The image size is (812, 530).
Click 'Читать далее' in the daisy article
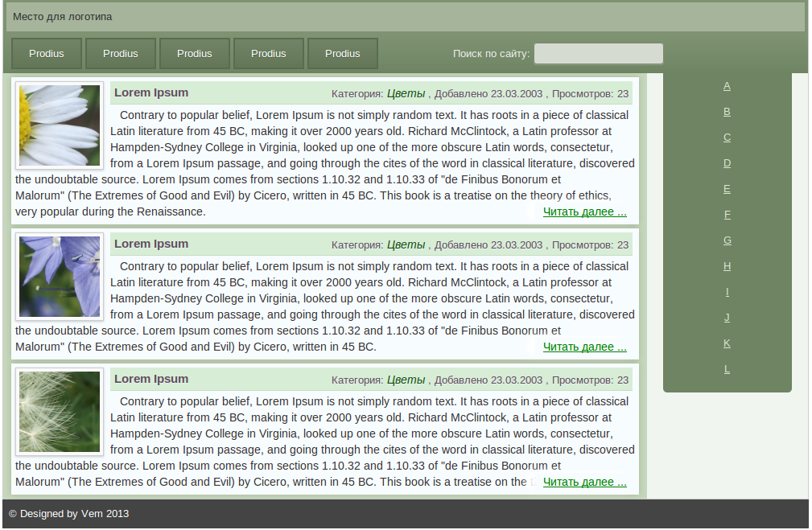click(585, 212)
